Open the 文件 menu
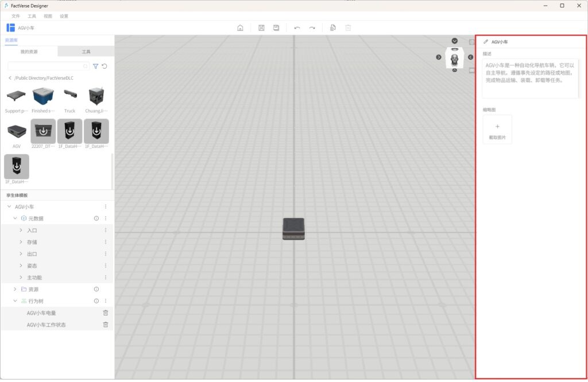Image resolution: width=588 pixels, height=382 pixels. click(16, 16)
